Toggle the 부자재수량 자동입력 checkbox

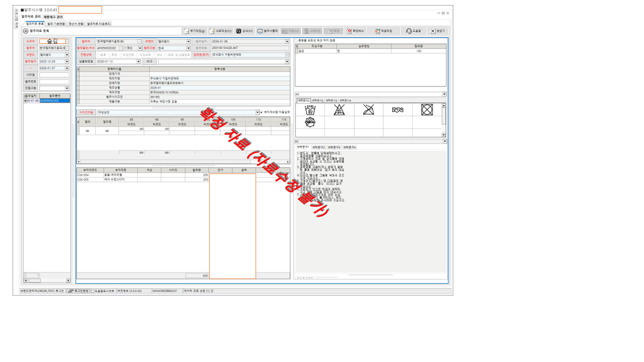261,112
